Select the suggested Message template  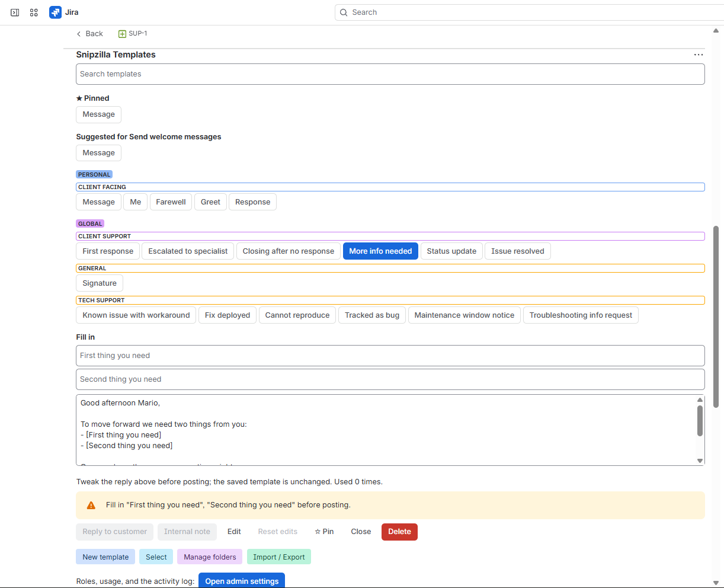pyautogui.click(x=99, y=153)
